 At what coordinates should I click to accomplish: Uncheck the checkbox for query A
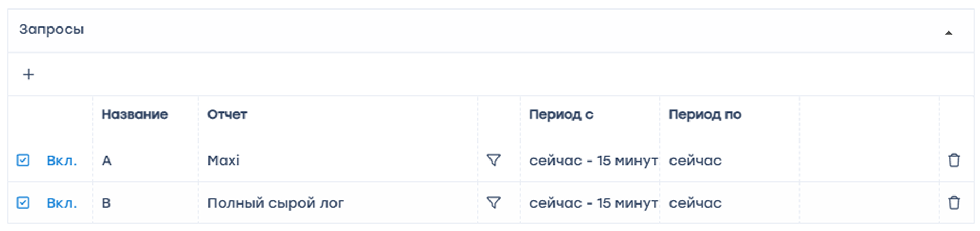coord(23,160)
